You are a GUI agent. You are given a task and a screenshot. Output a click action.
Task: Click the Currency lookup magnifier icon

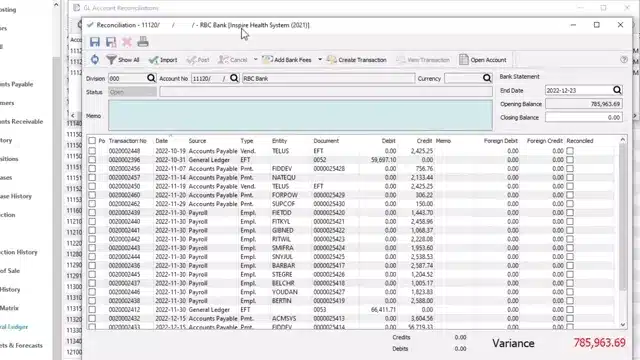487,78
